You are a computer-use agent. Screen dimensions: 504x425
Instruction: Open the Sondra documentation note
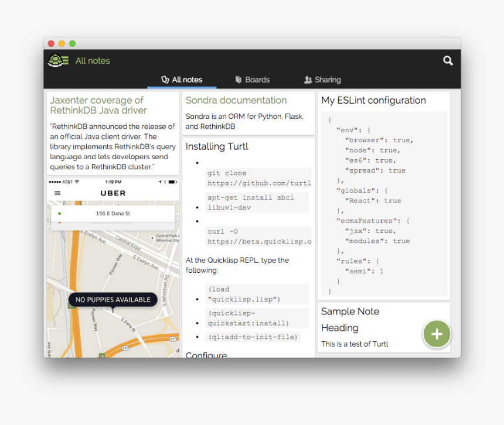(x=236, y=100)
